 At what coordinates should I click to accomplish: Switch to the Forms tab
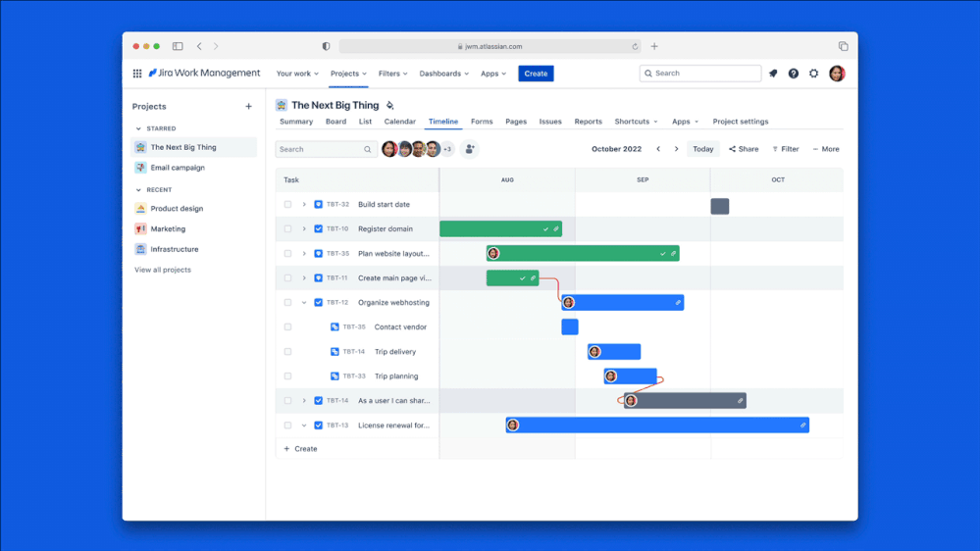(x=482, y=122)
